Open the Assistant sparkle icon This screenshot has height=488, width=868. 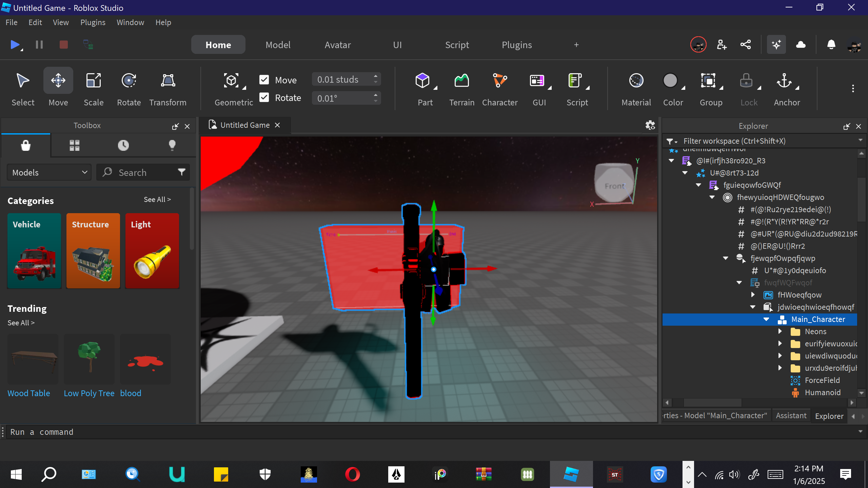(776, 45)
